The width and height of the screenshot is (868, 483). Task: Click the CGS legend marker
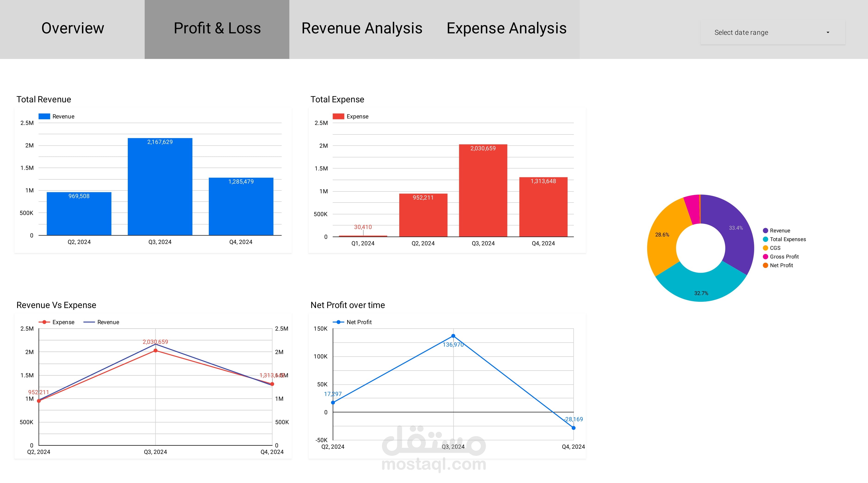765,248
